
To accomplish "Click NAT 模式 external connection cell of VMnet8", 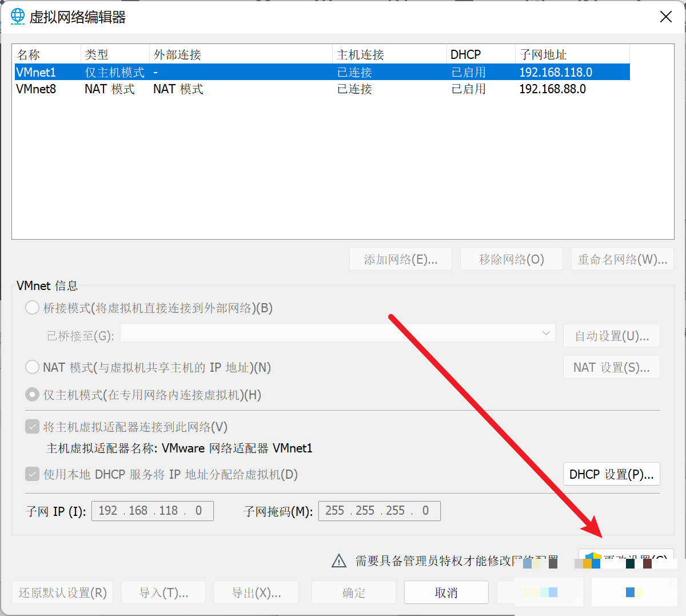I will tap(178, 89).
